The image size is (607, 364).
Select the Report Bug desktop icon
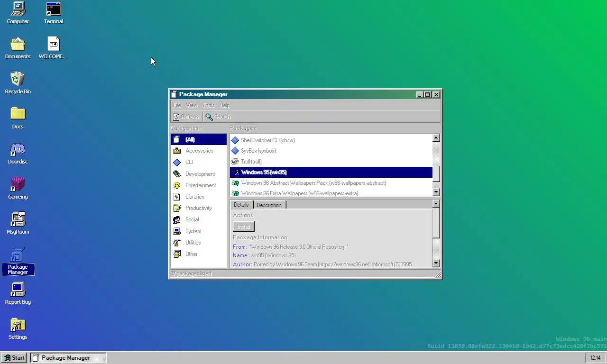pyautogui.click(x=18, y=293)
